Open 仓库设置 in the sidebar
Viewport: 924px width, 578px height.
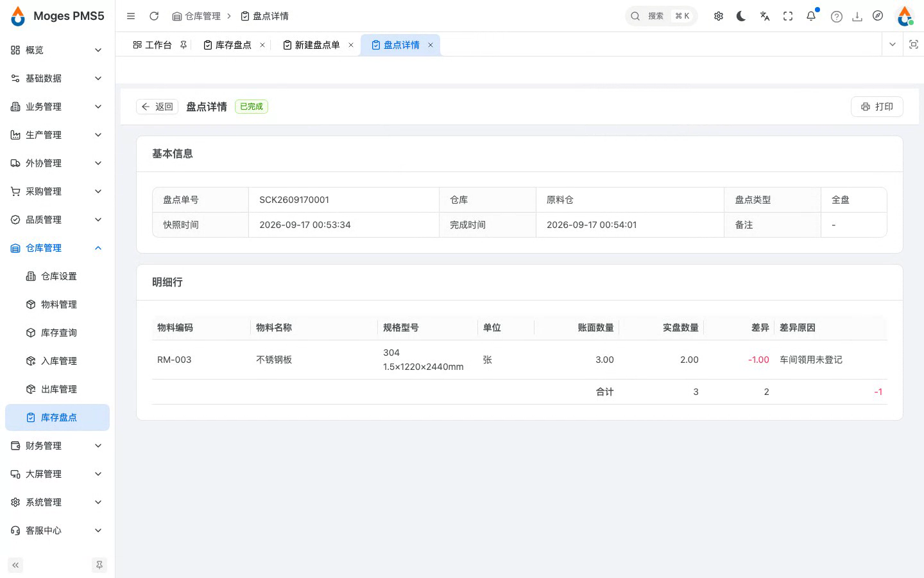tap(57, 276)
